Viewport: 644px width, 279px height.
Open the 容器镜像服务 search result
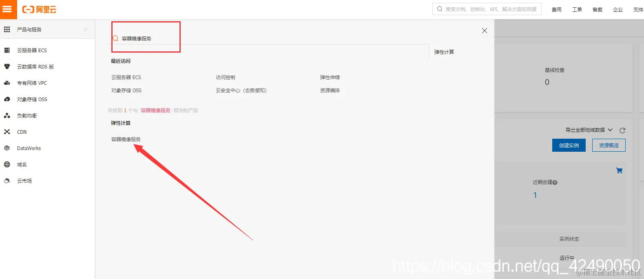(x=126, y=139)
